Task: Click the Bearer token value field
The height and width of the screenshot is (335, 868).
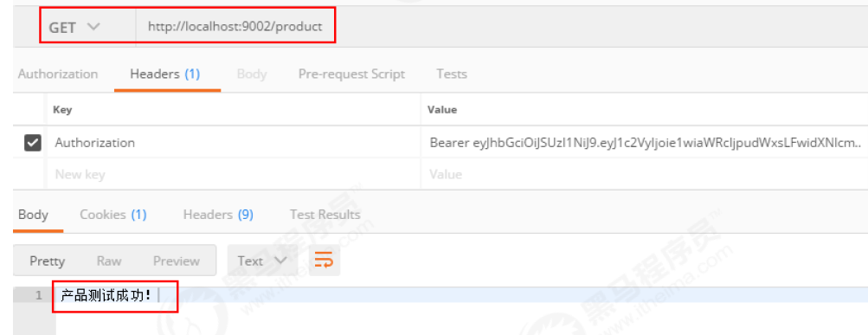Action: pos(645,143)
